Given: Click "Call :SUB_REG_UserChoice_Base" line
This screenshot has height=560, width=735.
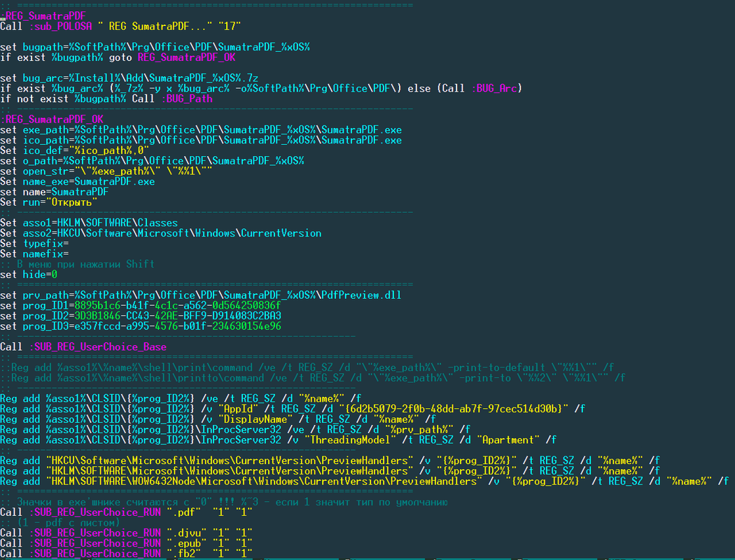Looking at the screenshot, I should 83,346.
